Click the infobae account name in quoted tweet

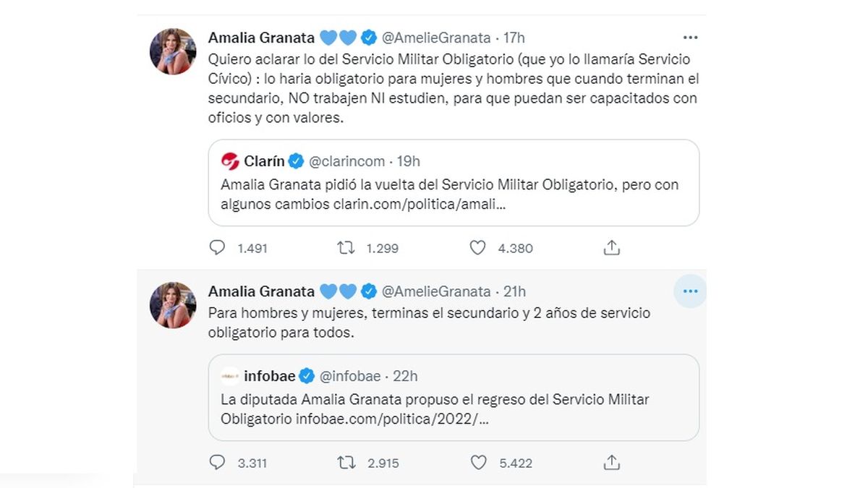coord(270,376)
